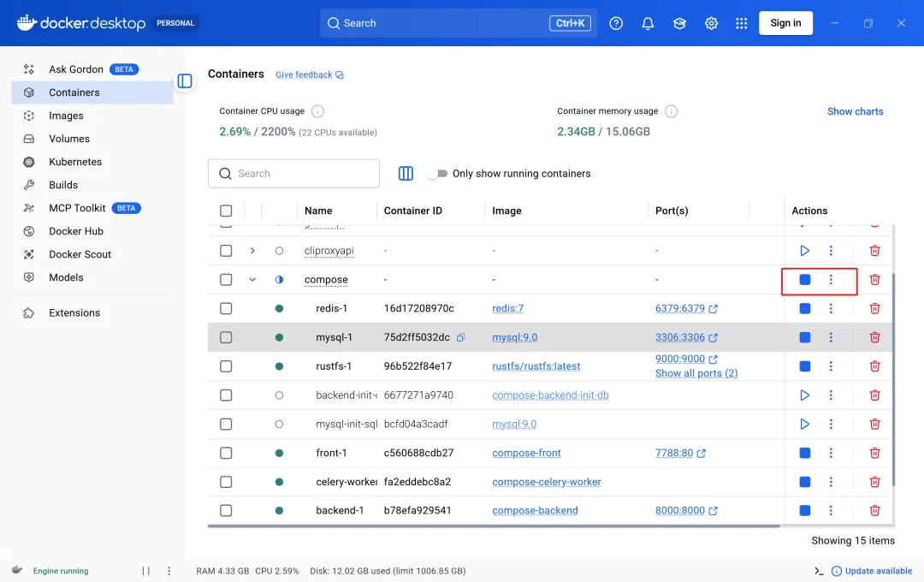
Task: Delete the rustfs-1 container
Action: (x=874, y=366)
